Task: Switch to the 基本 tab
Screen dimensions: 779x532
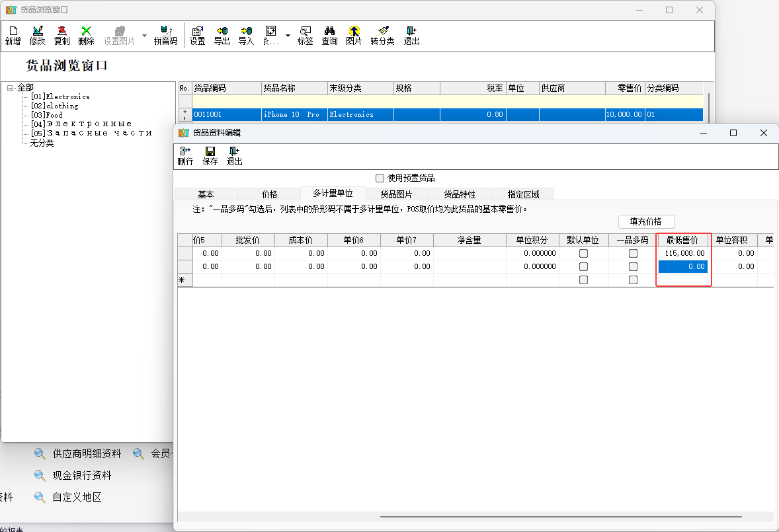Action: (206, 194)
